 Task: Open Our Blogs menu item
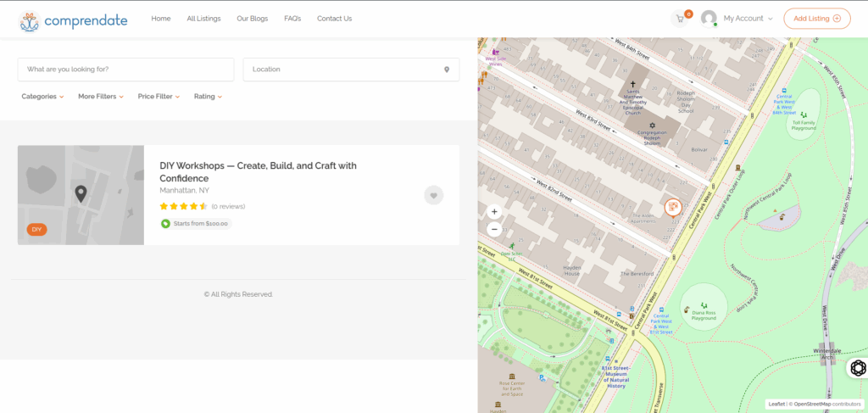point(253,19)
